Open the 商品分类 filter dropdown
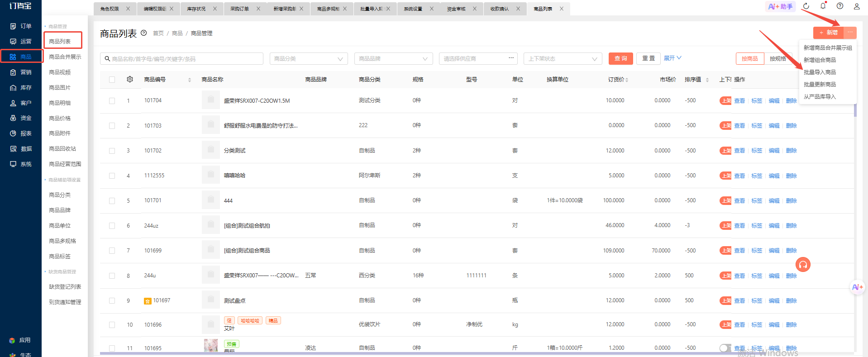868x357 pixels. [x=309, y=59]
